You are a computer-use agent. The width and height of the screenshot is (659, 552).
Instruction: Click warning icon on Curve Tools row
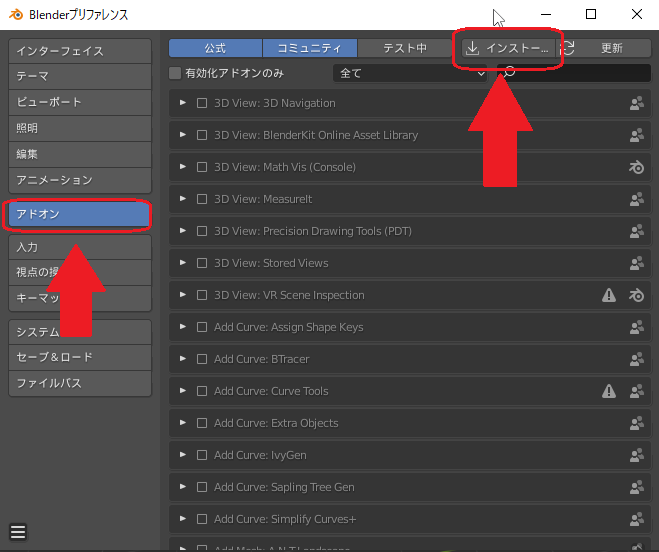click(609, 391)
